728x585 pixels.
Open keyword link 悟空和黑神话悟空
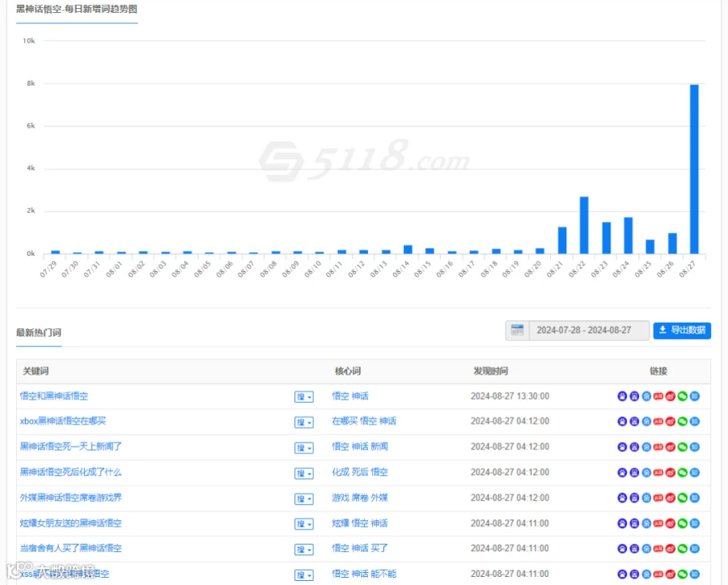[54, 396]
